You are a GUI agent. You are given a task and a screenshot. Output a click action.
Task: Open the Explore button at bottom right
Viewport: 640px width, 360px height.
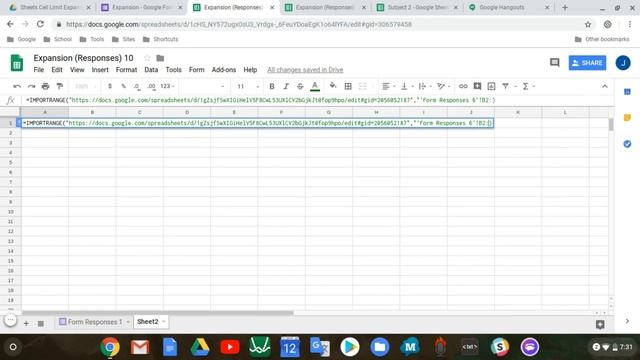(600, 324)
